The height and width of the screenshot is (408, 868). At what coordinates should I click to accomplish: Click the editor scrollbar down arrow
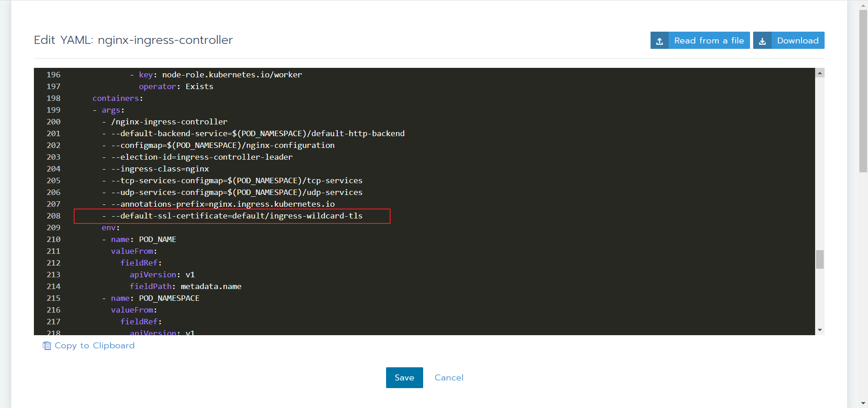pos(820,330)
